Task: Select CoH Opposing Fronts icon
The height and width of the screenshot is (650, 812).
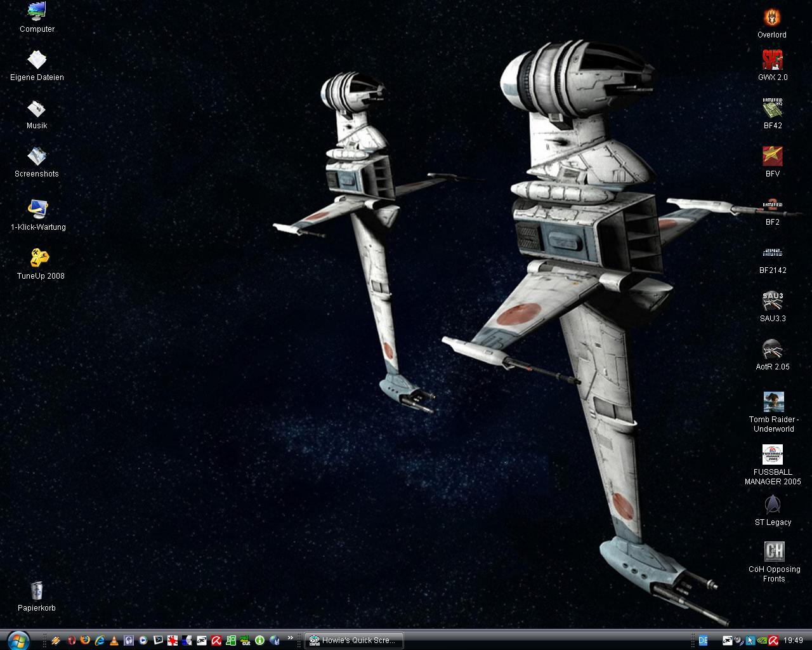Action: click(774, 562)
